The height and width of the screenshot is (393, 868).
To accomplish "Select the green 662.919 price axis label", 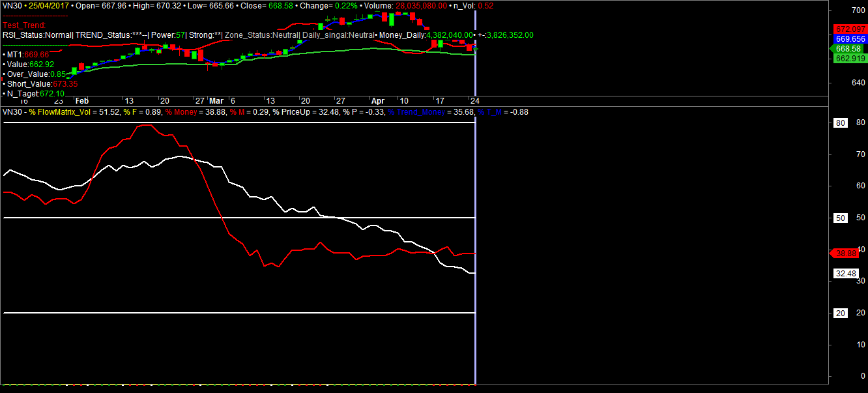I will tap(849, 59).
